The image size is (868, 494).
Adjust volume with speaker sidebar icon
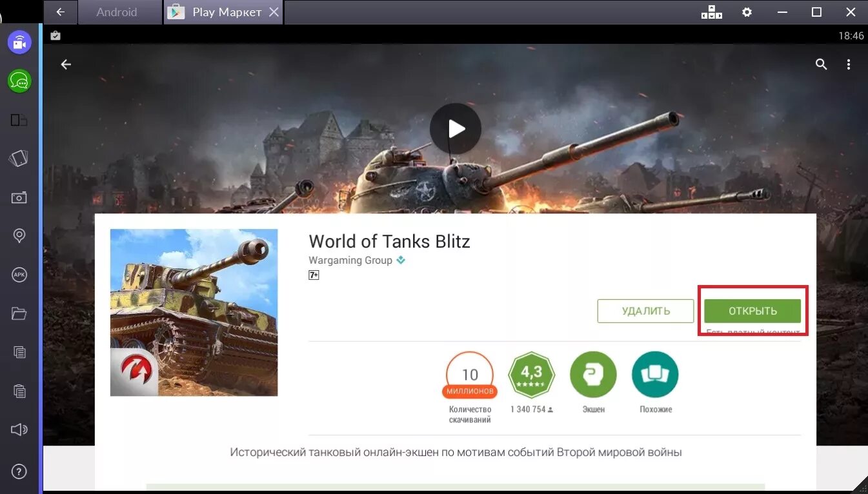(19, 430)
